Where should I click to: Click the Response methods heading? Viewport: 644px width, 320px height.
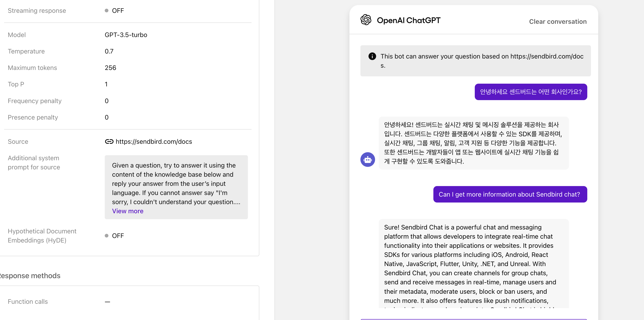coord(30,276)
